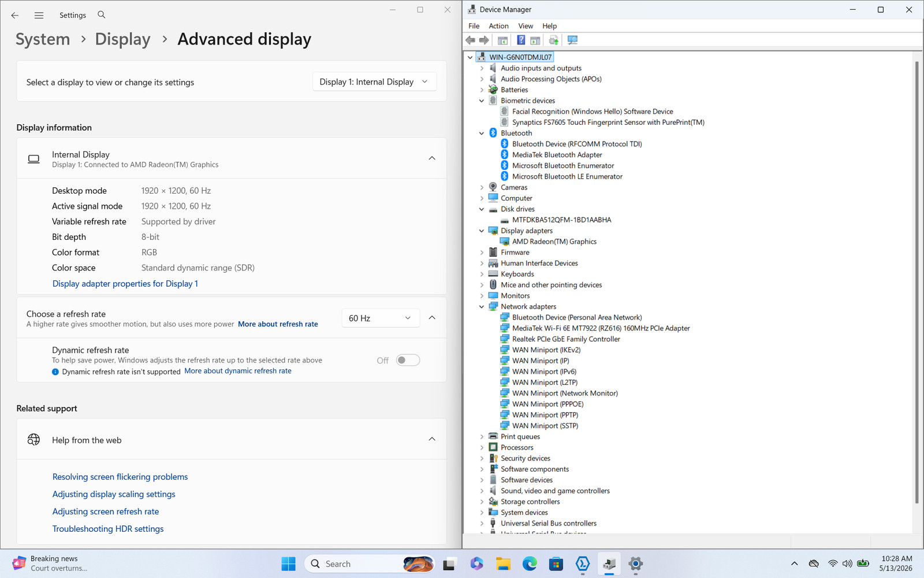Expand the Monitors tree node
The width and height of the screenshot is (924, 578).
(482, 296)
